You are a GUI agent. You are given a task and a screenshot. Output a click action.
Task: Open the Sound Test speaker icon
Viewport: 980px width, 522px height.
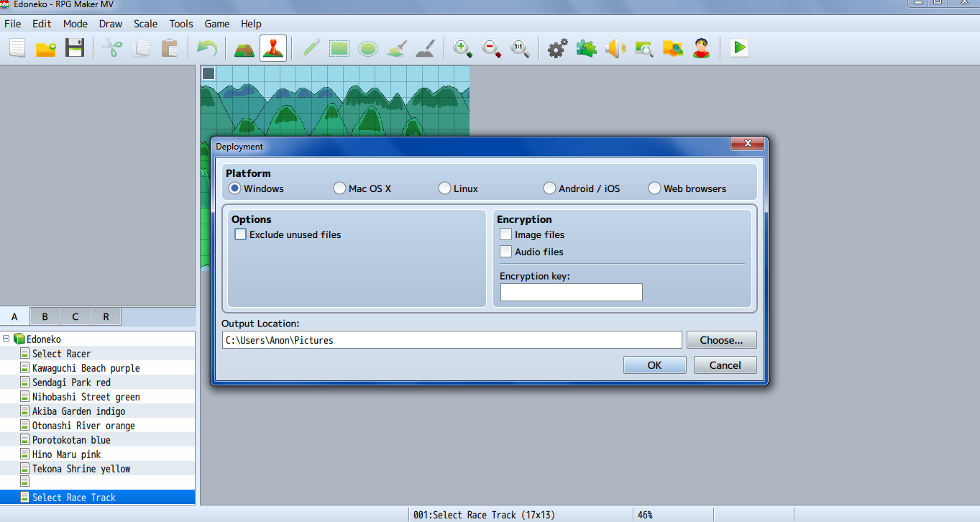[615, 48]
